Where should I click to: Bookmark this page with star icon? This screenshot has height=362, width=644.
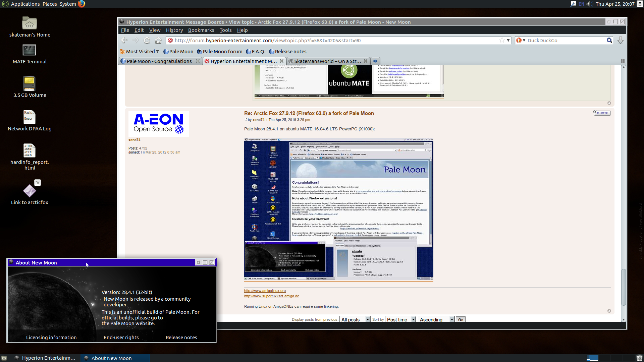[502, 40]
